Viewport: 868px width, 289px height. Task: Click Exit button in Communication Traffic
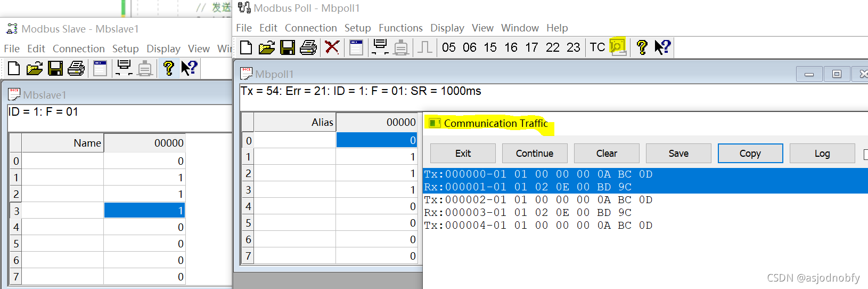463,154
